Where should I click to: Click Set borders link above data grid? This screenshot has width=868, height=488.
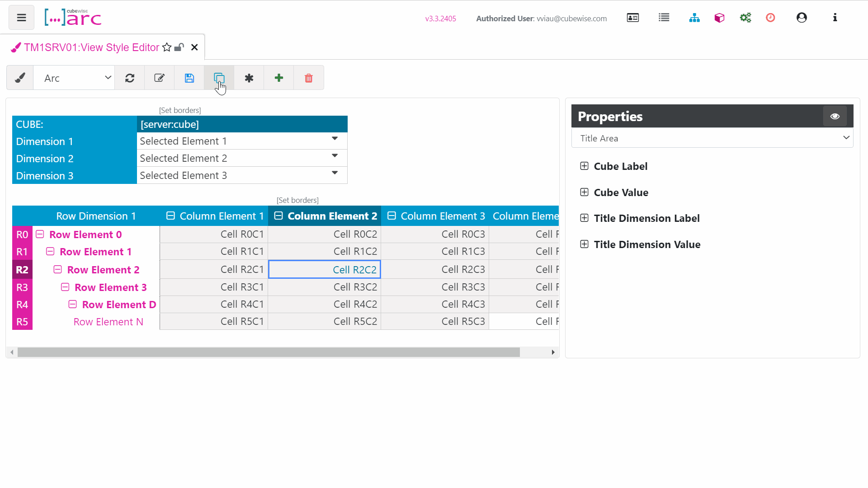(297, 200)
